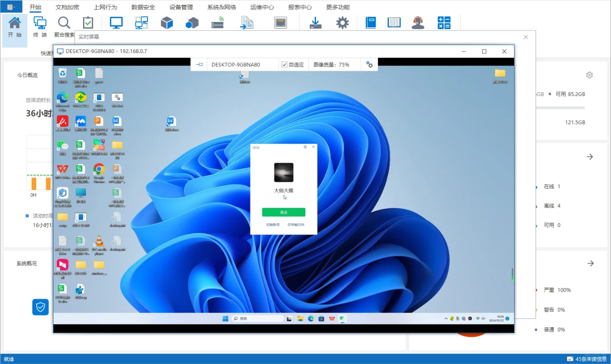Open the 运维中心 tab

(x=262, y=7)
